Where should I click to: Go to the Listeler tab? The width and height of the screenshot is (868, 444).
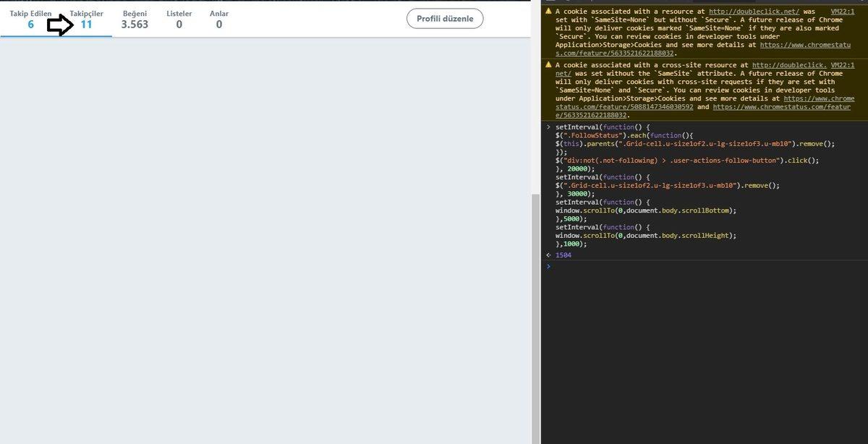[x=179, y=20]
